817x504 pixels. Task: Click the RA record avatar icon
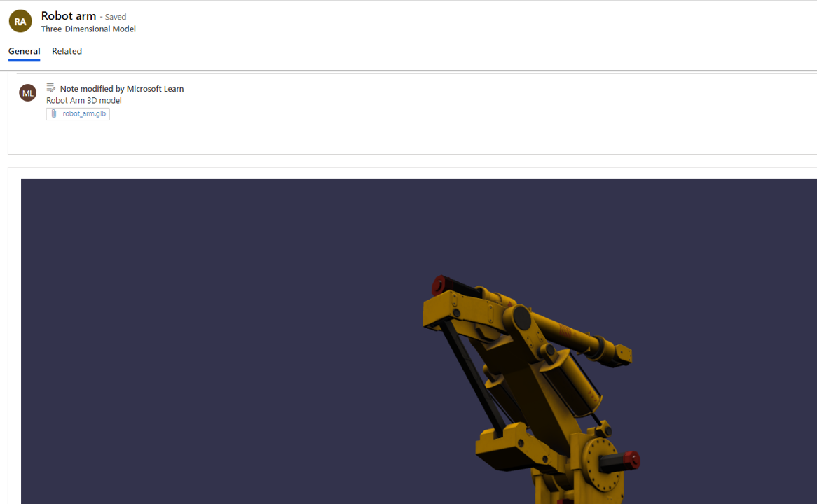click(20, 21)
